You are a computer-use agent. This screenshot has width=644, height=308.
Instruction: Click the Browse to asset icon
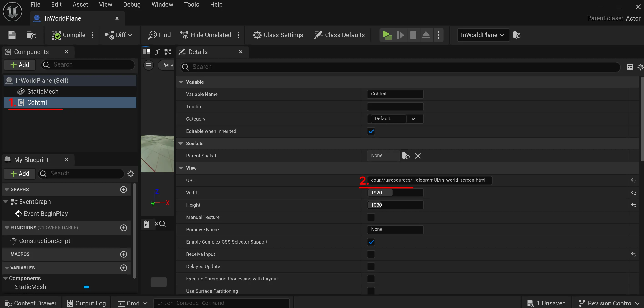tap(31, 35)
